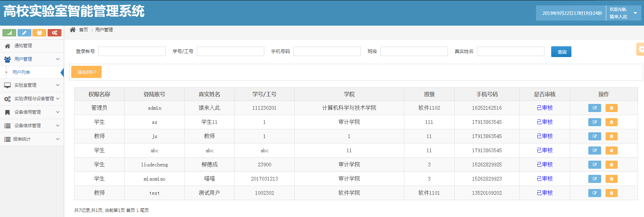Click page number 1 in pagination
Image resolution: width=644 pixels, height=217 pixels.
click(137, 210)
